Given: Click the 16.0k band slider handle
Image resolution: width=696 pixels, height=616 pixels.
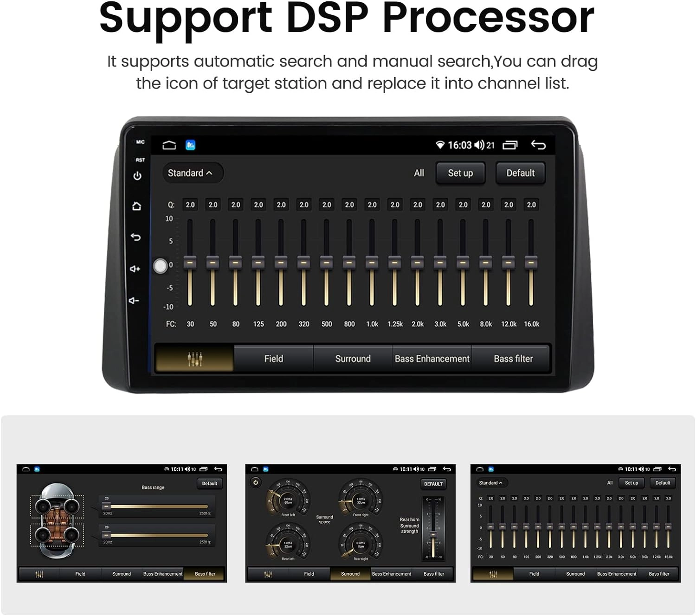Looking at the screenshot, I should coord(531,263).
